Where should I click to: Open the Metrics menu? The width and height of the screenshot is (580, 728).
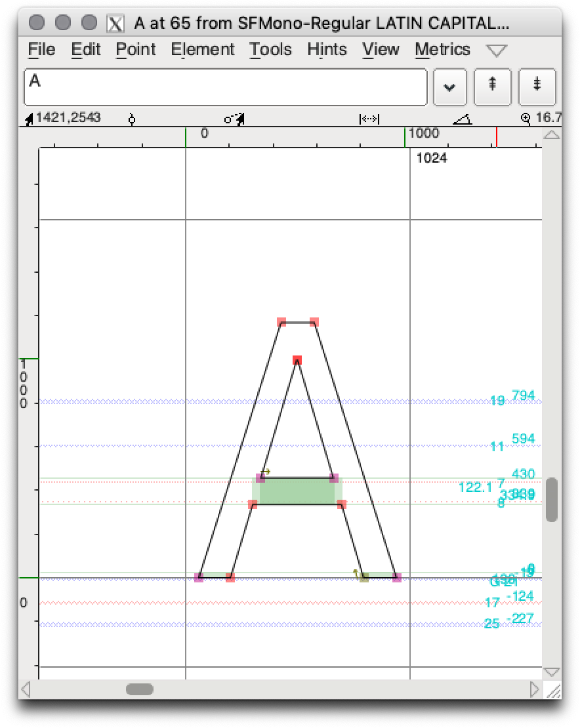(x=442, y=50)
